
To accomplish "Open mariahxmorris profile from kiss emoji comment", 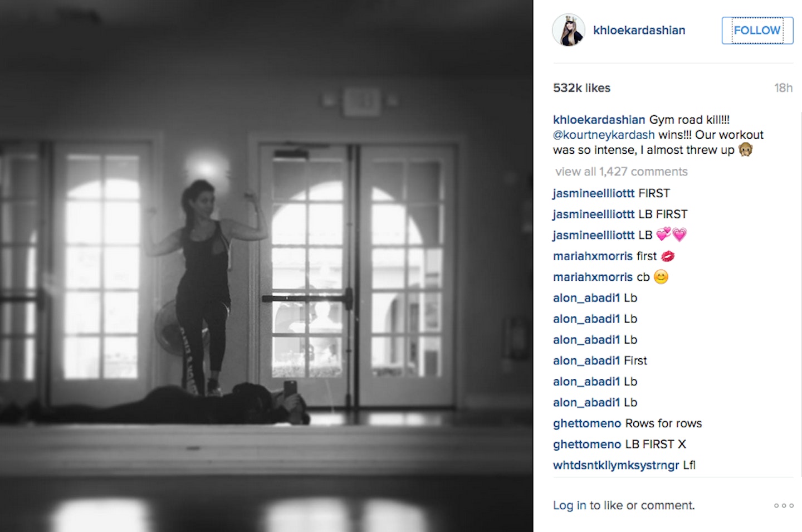I will (x=593, y=256).
